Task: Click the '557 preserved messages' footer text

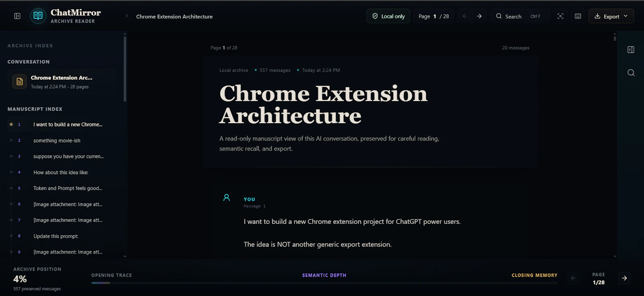Action: click(37, 289)
